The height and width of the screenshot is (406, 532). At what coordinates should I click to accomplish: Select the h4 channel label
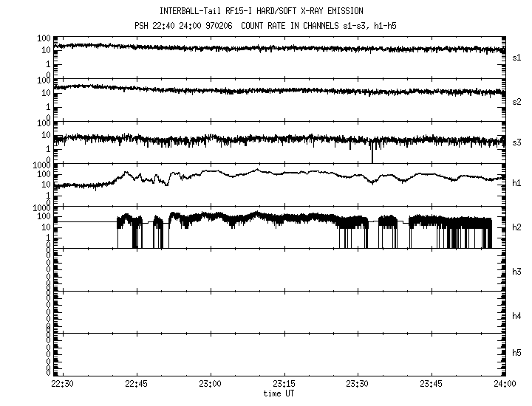pos(517,315)
